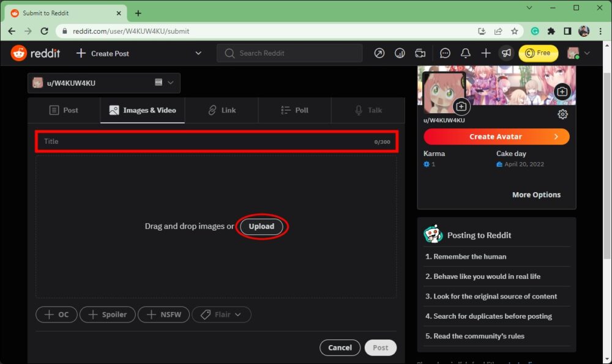Open the Flair dropdown
The height and width of the screenshot is (364, 612).
pos(221,314)
